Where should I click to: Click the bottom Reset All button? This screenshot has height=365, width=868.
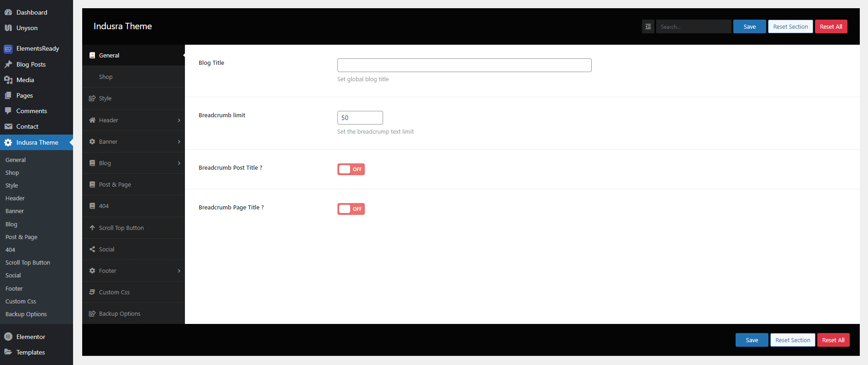(x=833, y=340)
